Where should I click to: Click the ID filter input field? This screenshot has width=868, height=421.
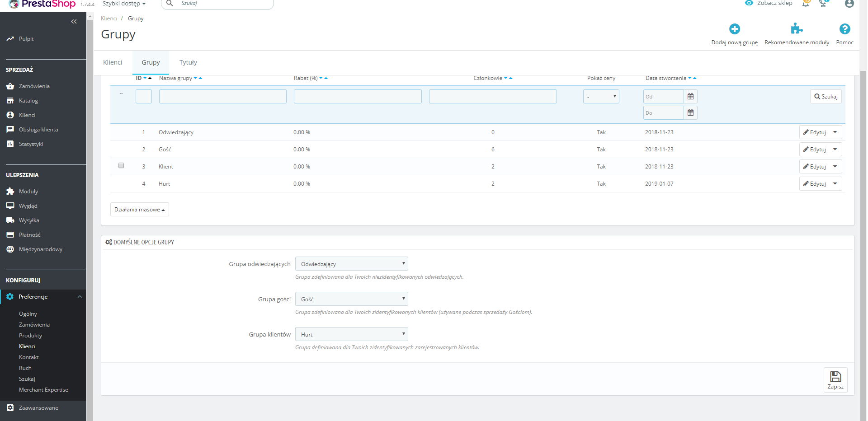(144, 97)
